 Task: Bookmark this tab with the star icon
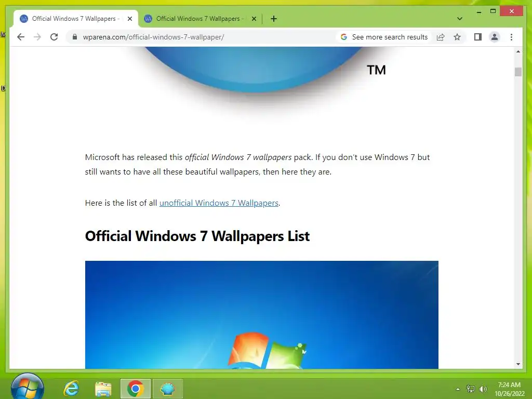pos(457,37)
